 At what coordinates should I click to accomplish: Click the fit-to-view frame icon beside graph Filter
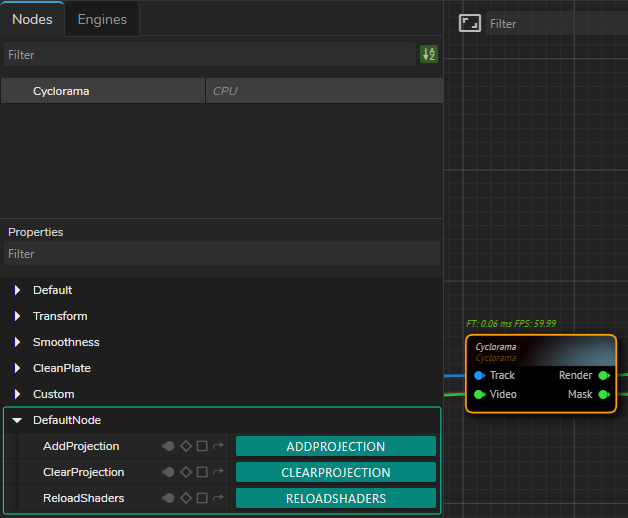coord(469,23)
